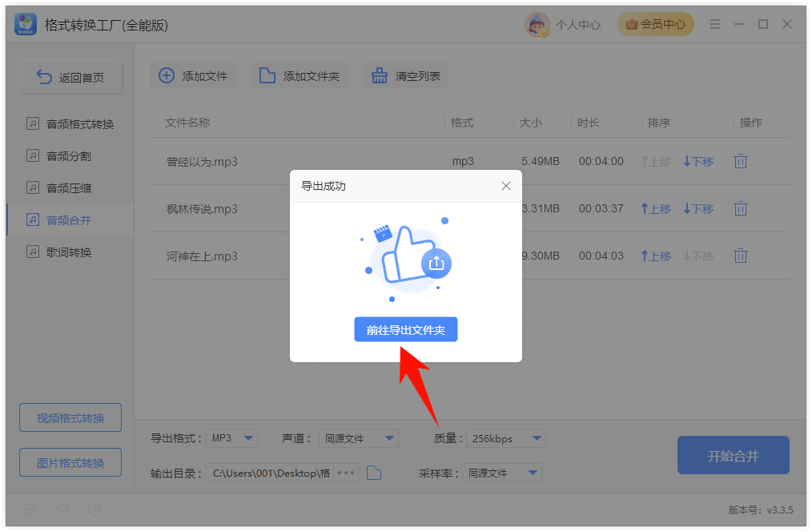Viewport: 812px width, 532px height.
Task: Move 枫林传说.mp3 up with 上移
Action: click(656, 209)
